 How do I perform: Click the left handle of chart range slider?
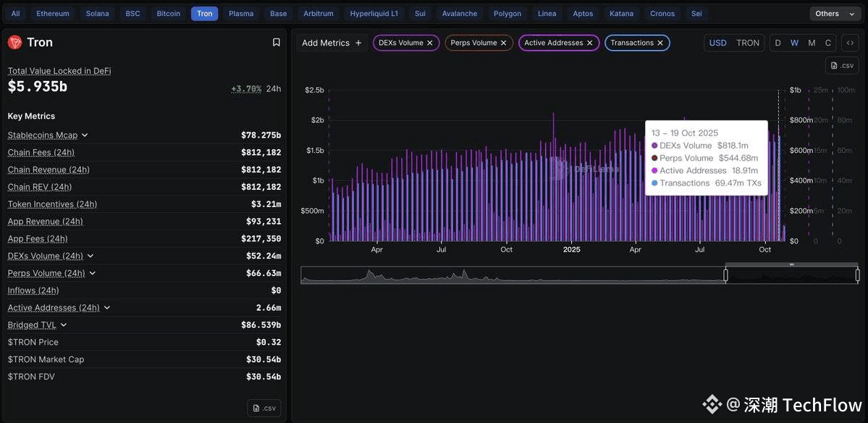[x=725, y=275]
